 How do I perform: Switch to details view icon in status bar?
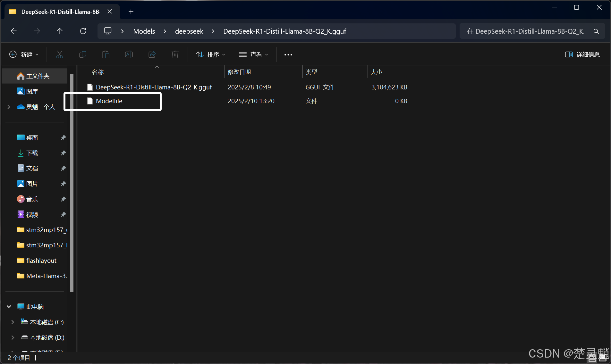592,358
